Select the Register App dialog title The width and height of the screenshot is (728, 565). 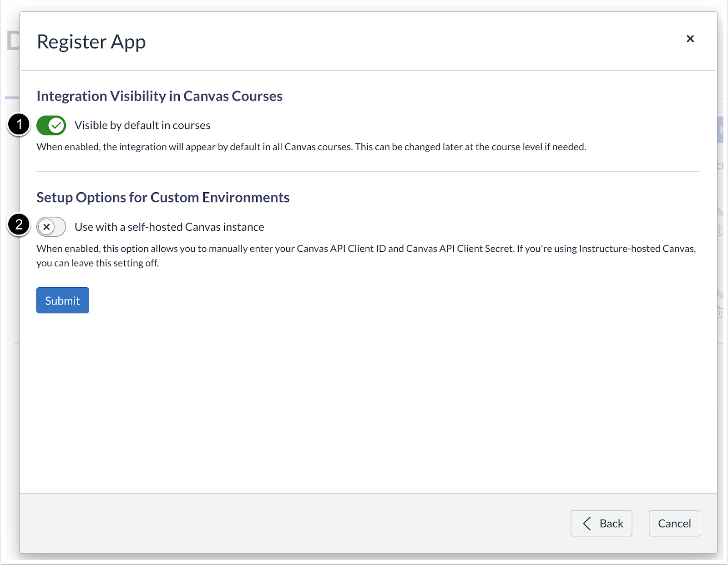[91, 41]
